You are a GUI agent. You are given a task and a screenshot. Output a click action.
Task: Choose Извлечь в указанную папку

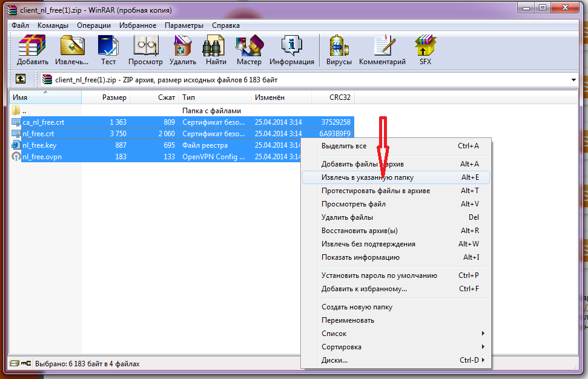coord(396,177)
